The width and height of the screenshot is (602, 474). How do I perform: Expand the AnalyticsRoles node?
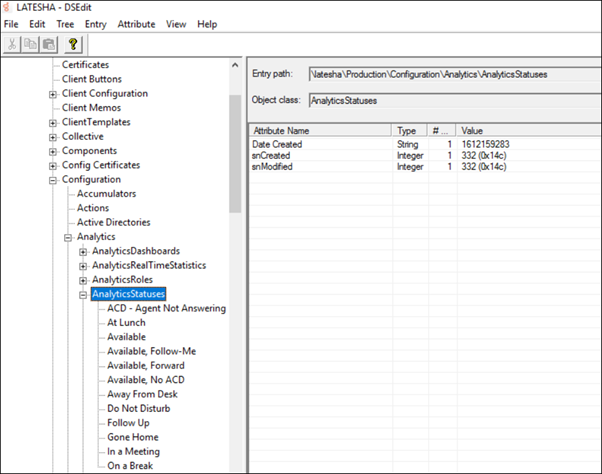point(83,280)
